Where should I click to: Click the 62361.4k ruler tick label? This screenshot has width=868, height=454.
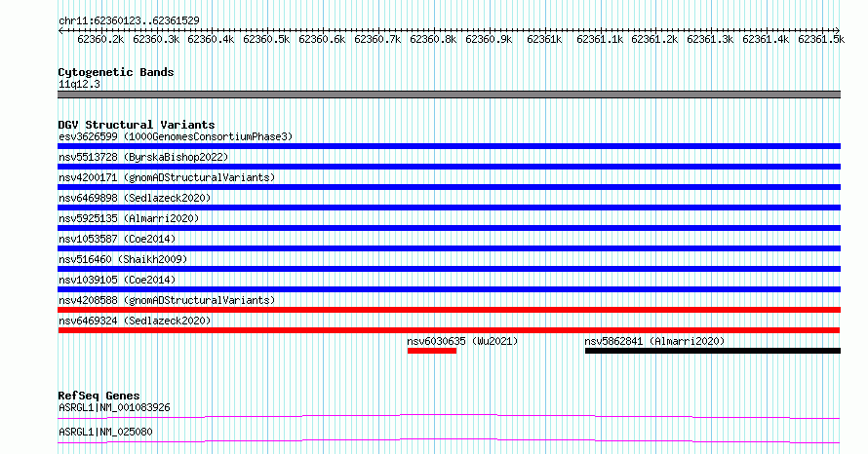click(x=767, y=39)
